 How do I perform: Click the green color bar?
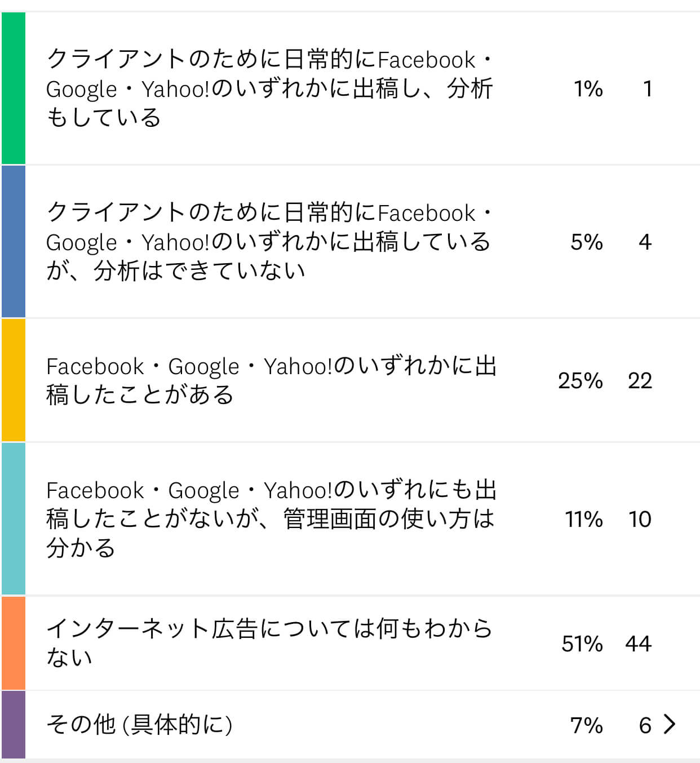(14, 88)
